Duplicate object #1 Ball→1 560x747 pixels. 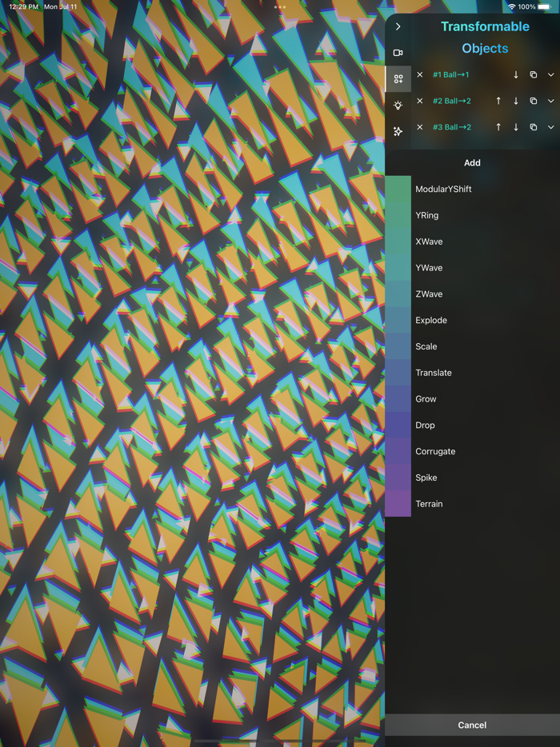coord(534,75)
